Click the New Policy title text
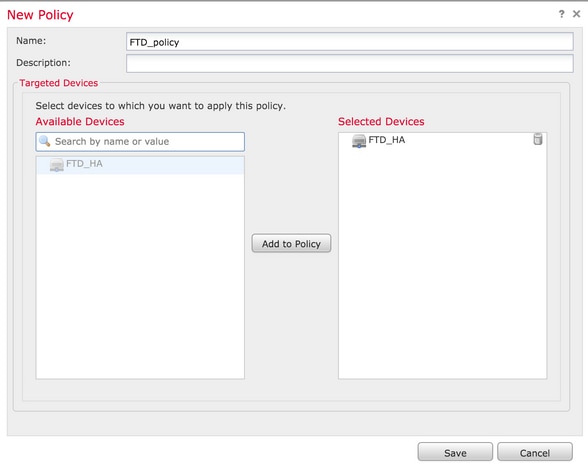Image resolution: width=588 pixels, height=464 pixels. coord(40,15)
